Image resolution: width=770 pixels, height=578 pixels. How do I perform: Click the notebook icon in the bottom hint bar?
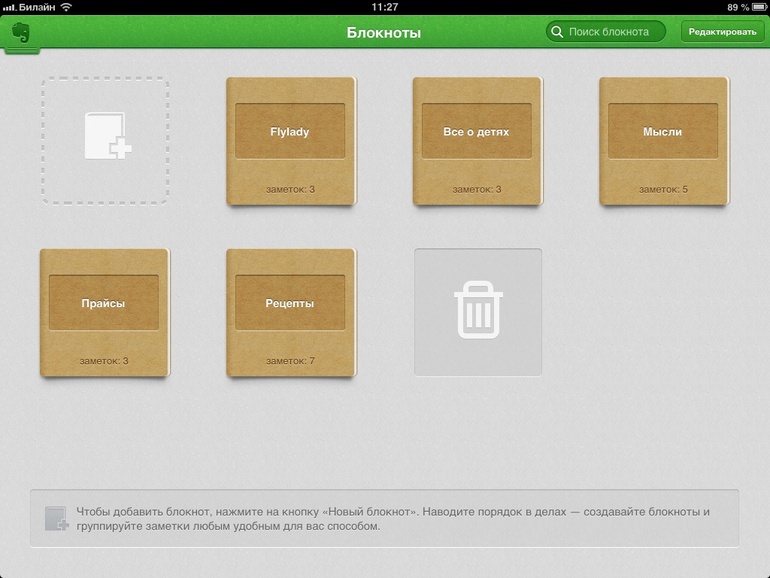(x=56, y=518)
